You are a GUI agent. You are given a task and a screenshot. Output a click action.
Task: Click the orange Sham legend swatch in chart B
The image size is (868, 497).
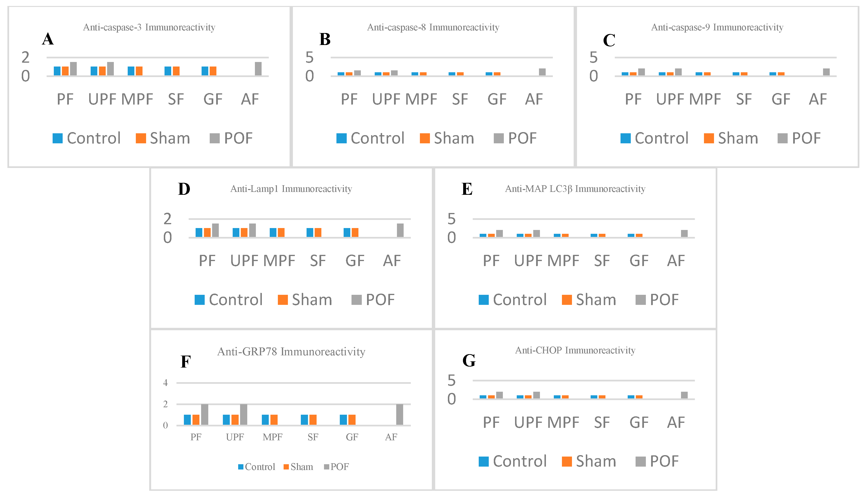(425, 138)
